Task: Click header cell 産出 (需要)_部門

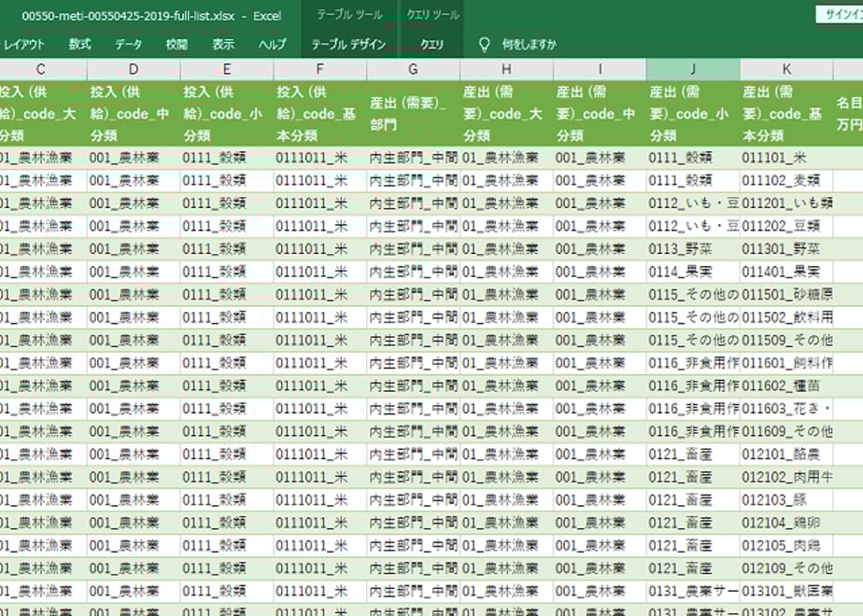Action: click(x=414, y=113)
